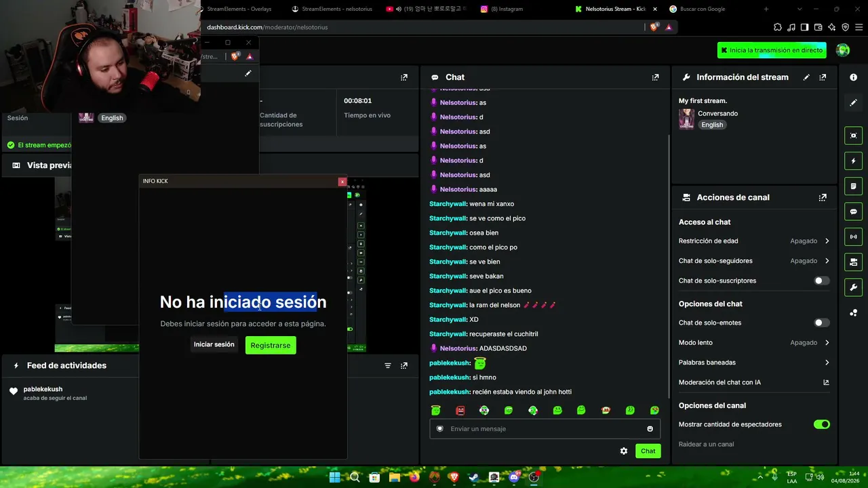This screenshot has width=868, height=488.
Task: Click Iniciar sesión in INFO KICK window
Action: (x=214, y=344)
